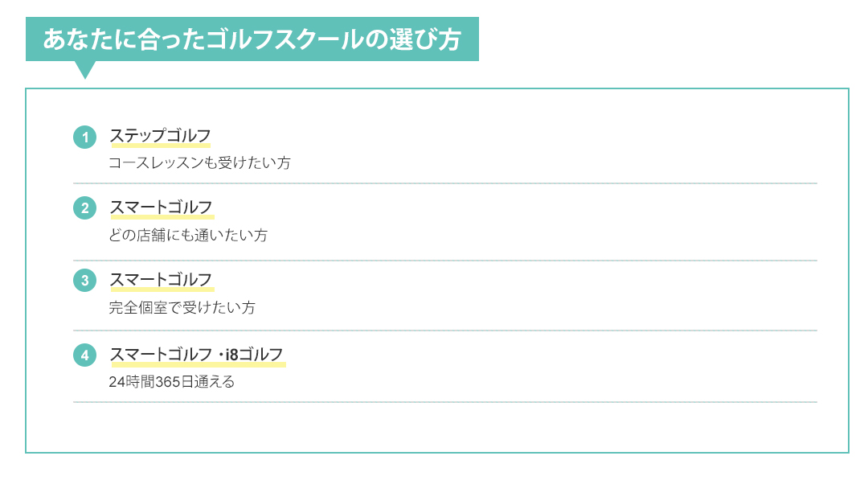Select the コースレッスンも受けたい方 description
The image size is (868, 501).
click(x=199, y=163)
